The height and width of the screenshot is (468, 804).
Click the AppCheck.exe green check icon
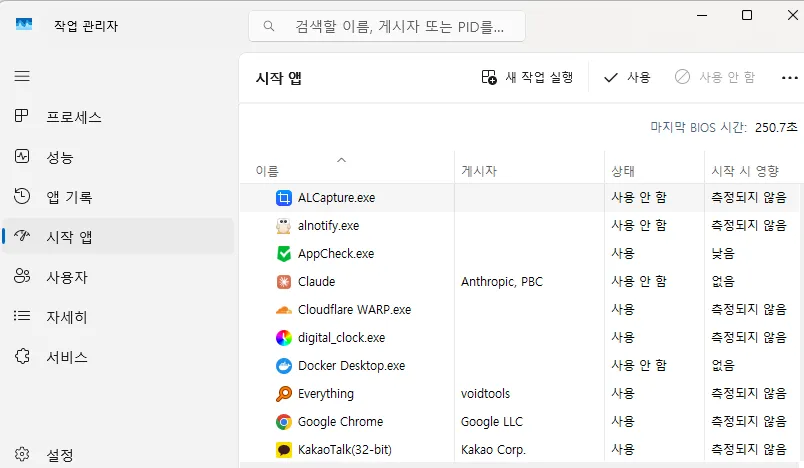coord(284,254)
